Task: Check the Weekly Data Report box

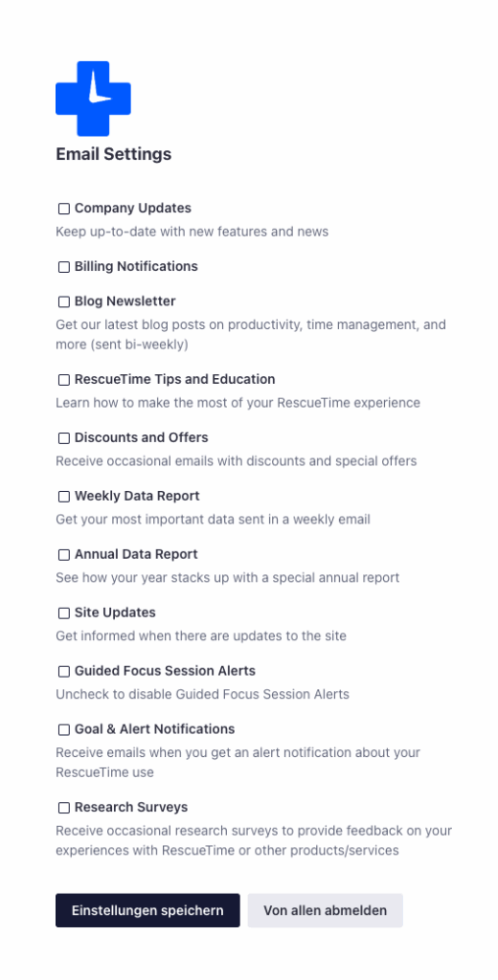Action: click(x=64, y=497)
